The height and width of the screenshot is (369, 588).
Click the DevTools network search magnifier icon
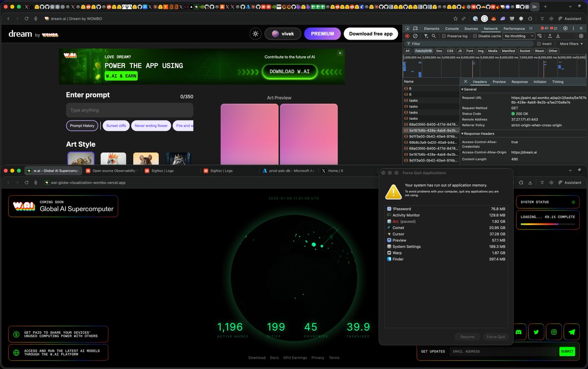coord(434,36)
